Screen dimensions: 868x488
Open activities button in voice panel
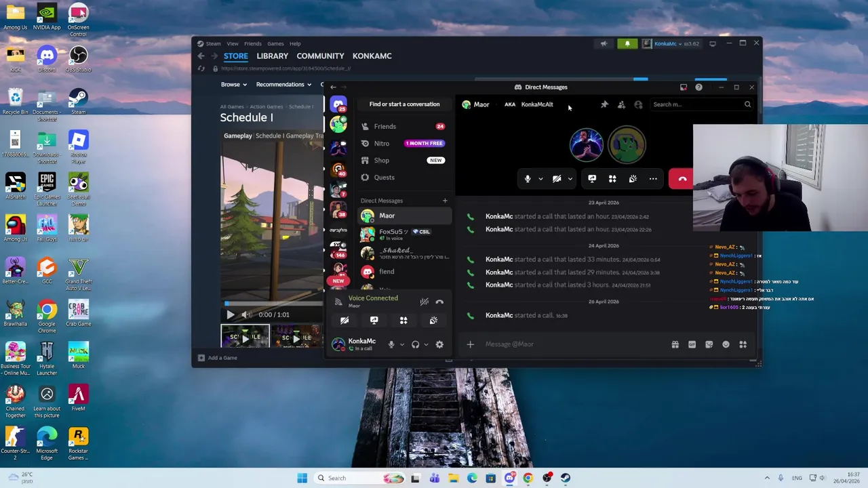click(x=403, y=320)
